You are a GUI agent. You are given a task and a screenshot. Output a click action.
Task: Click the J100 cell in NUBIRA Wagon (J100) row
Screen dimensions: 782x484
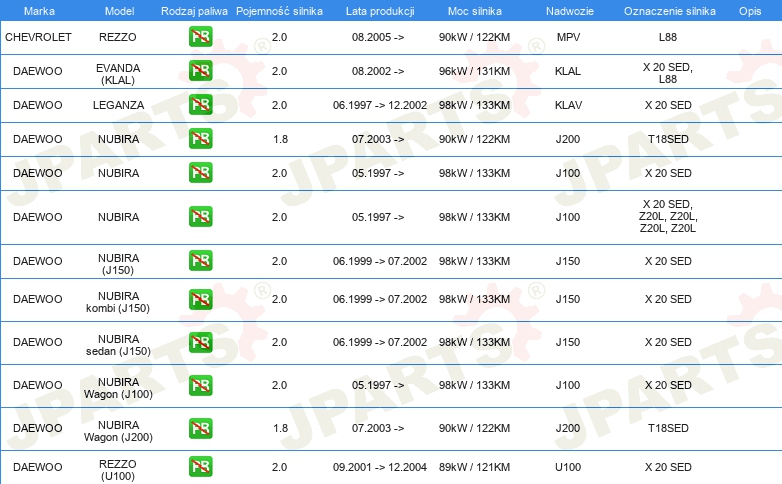coord(568,385)
